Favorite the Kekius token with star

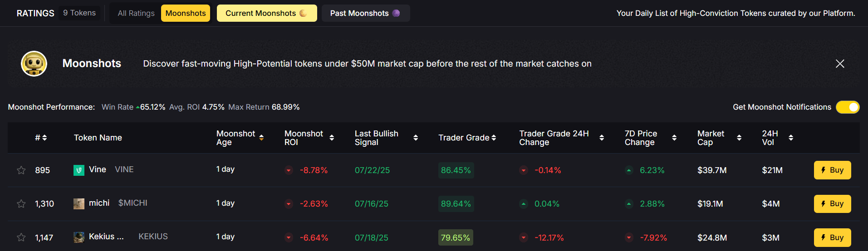(21, 237)
